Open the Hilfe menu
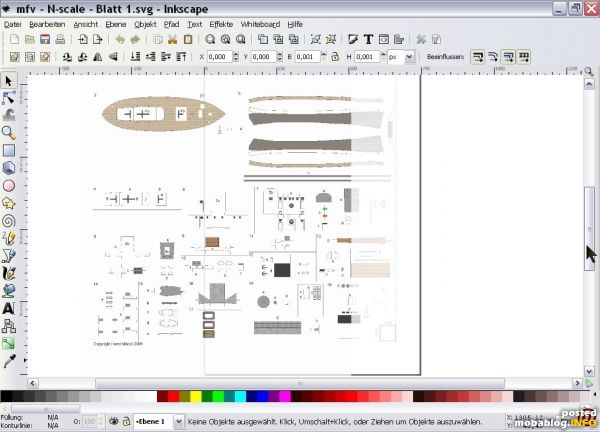The height and width of the screenshot is (432, 600). pyautogui.click(x=295, y=24)
